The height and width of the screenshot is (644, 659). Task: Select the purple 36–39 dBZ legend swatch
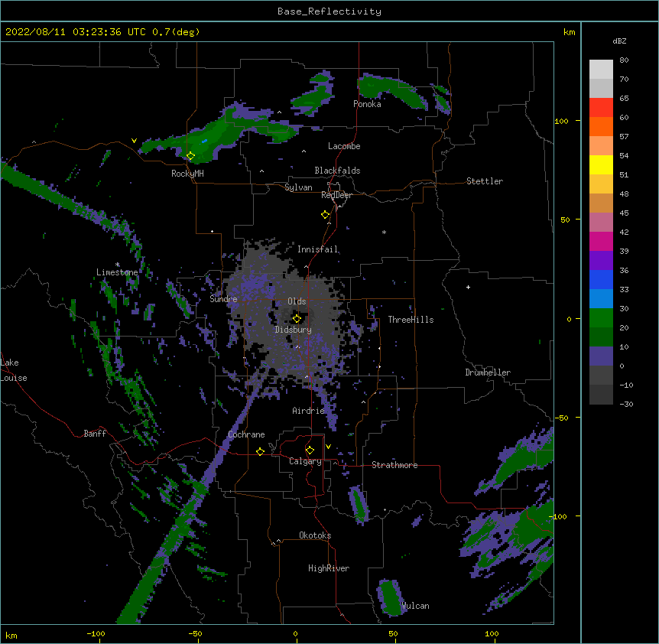[601, 261]
